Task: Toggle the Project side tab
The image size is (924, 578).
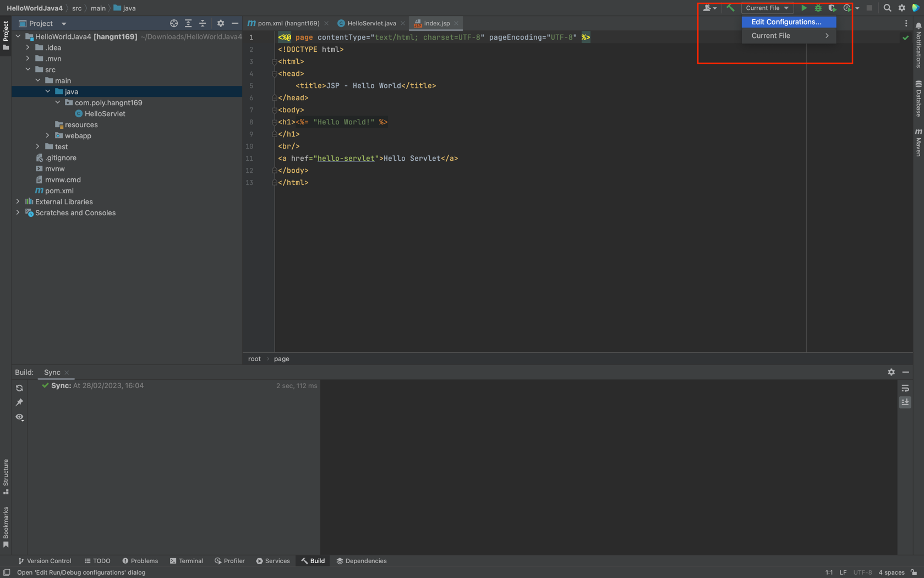Action: [6, 35]
